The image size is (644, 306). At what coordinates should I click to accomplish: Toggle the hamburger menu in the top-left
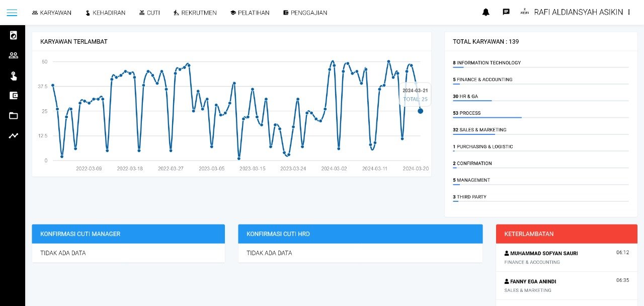click(12, 13)
